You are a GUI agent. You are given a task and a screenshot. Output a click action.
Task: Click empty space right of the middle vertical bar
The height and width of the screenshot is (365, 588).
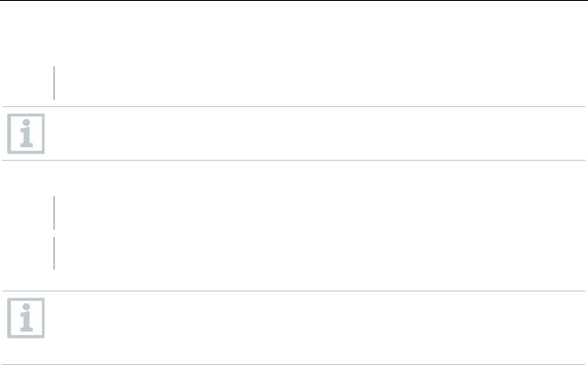pyautogui.click(x=309, y=212)
